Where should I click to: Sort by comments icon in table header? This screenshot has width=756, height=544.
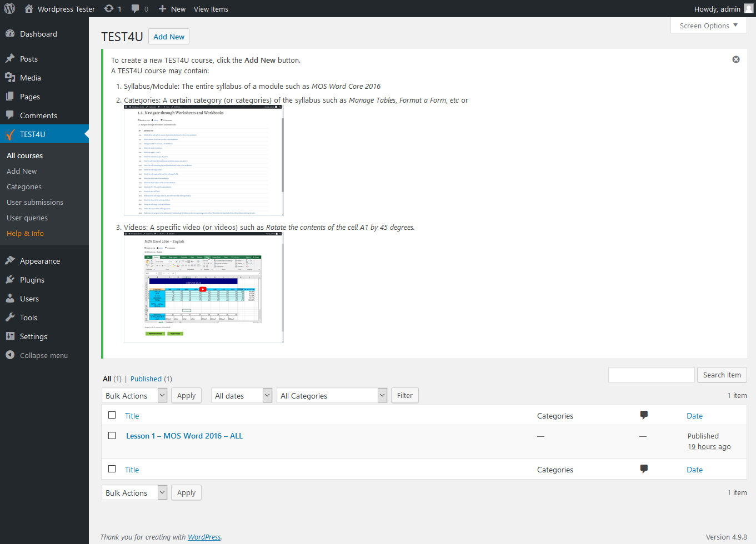click(644, 415)
